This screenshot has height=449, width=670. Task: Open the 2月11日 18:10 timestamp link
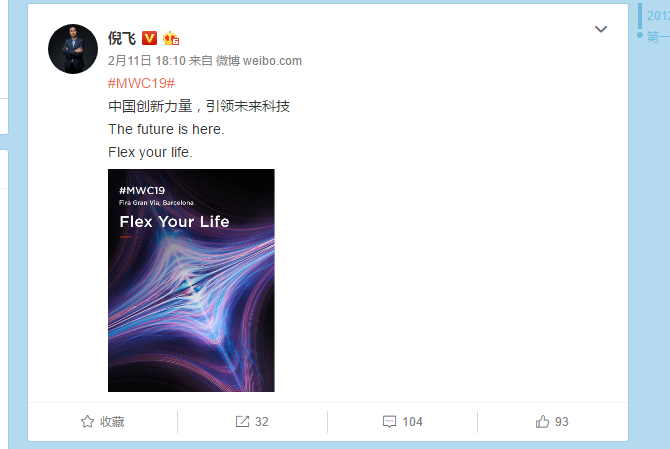[147, 61]
